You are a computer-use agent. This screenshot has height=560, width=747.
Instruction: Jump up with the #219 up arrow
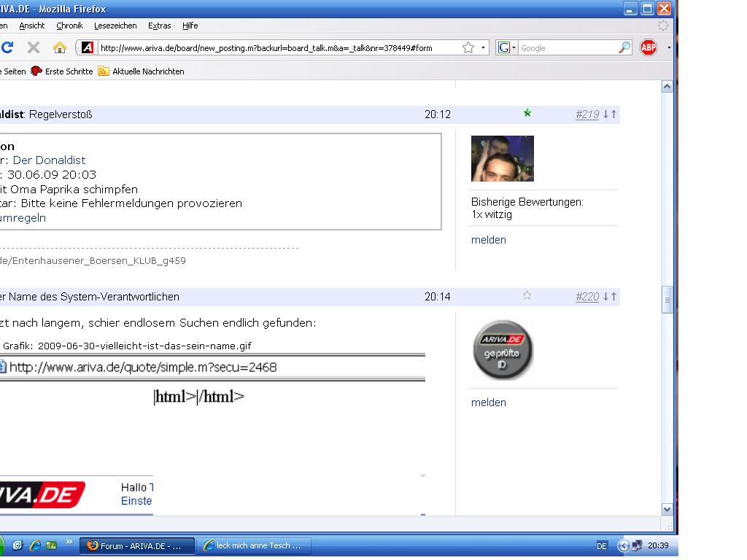click(614, 114)
